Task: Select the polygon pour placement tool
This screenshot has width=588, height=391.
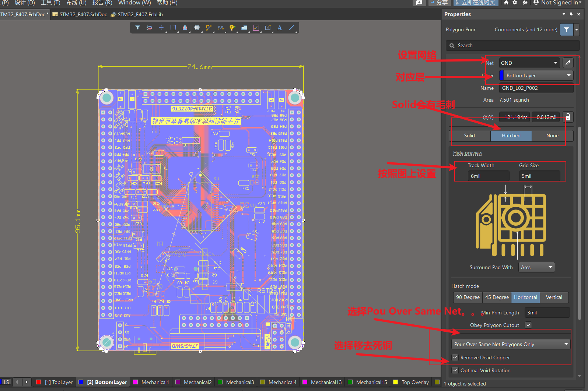Action: [x=244, y=28]
